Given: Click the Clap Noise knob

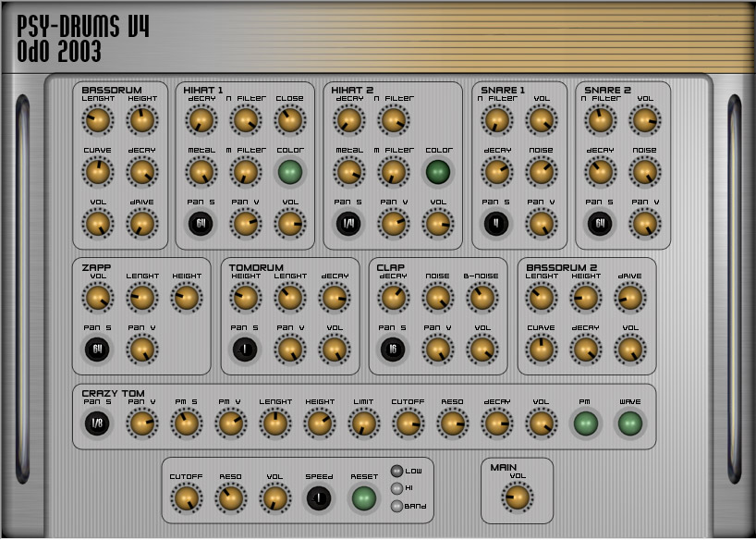Looking at the screenshot, I should point(438,298).
